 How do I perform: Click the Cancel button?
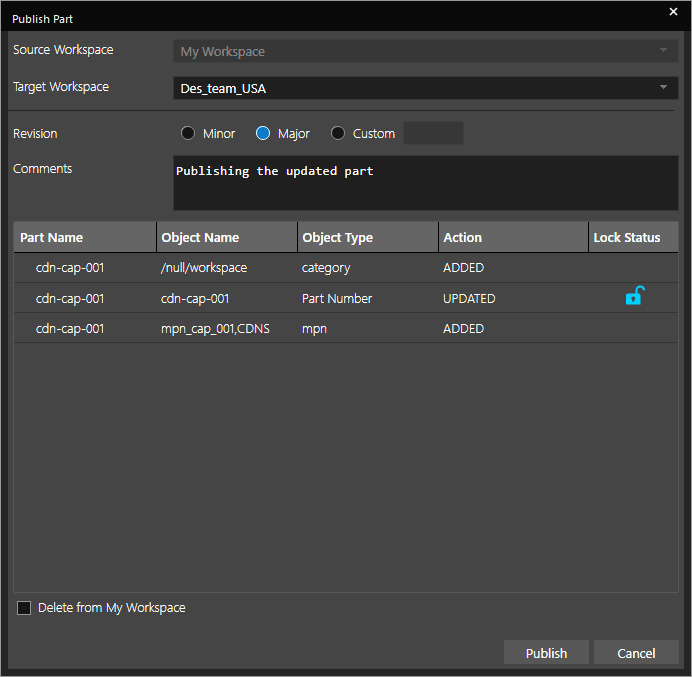click(636, 653)
